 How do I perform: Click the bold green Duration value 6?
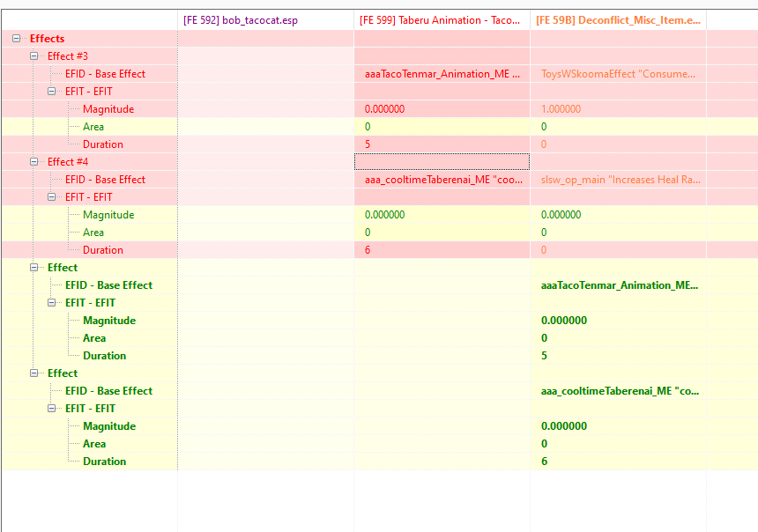(618, 462)
